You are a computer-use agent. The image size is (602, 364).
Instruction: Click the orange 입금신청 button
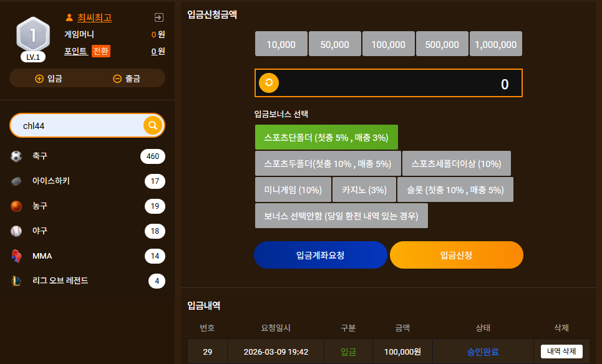pyautogui.click(x=457, y=255)
